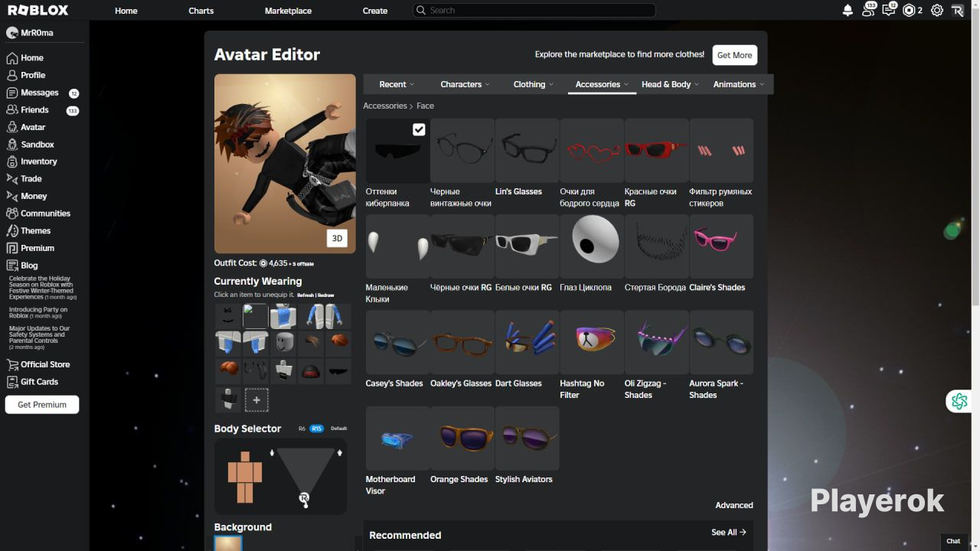Select the Default body option
Viewport: 980px width, 551px height.
[x=338, y=429]
